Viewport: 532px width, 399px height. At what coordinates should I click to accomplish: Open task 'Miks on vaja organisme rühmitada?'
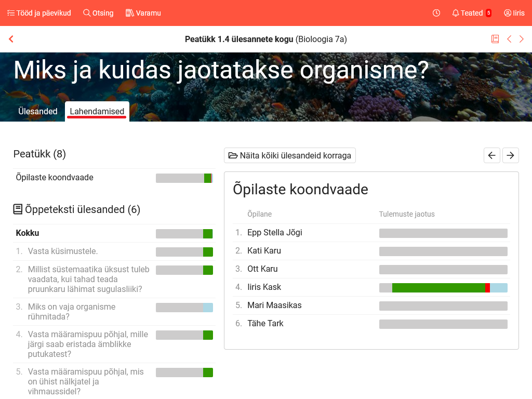[x=72, y=312]
